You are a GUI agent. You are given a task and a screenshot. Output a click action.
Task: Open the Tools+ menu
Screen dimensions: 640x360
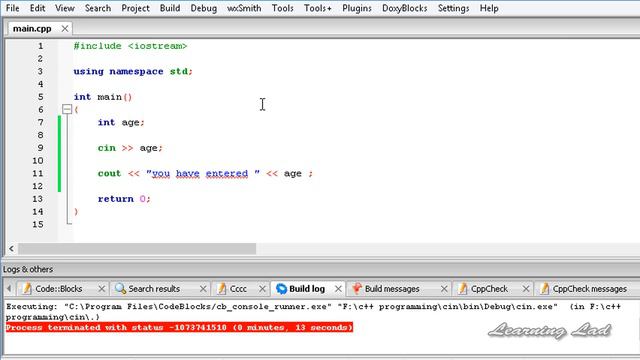pyautogui.click(x=318, y=8)
